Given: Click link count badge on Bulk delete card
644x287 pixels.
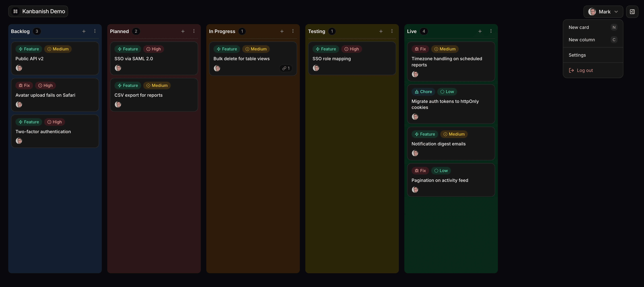Looking at the screenshot, I should click(x=286, y=68).
